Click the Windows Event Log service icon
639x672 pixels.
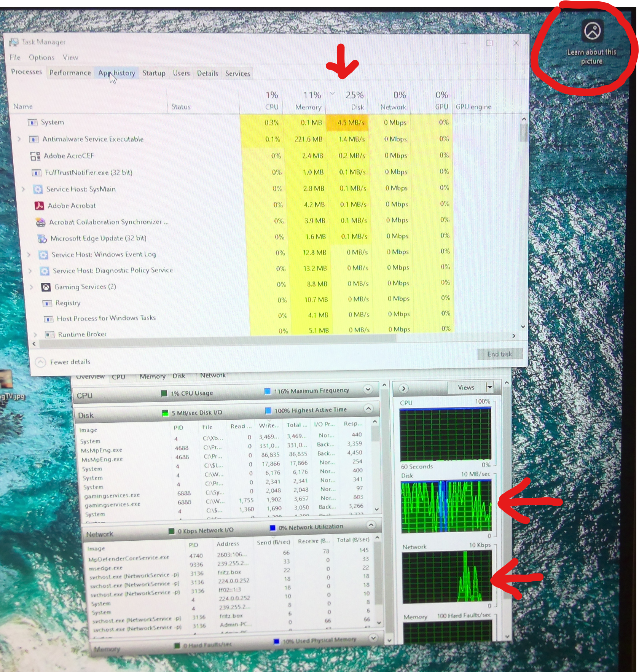43,255
